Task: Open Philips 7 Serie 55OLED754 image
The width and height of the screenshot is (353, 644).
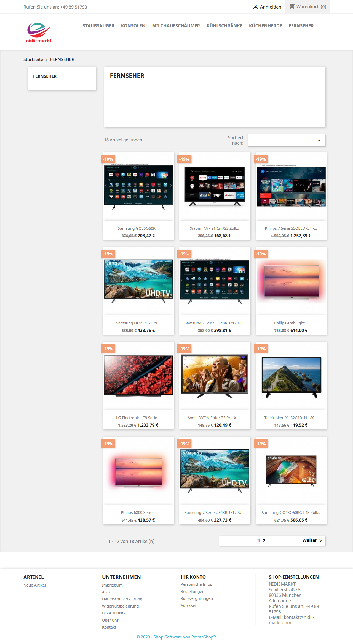Action: click(x=291, y=186)
